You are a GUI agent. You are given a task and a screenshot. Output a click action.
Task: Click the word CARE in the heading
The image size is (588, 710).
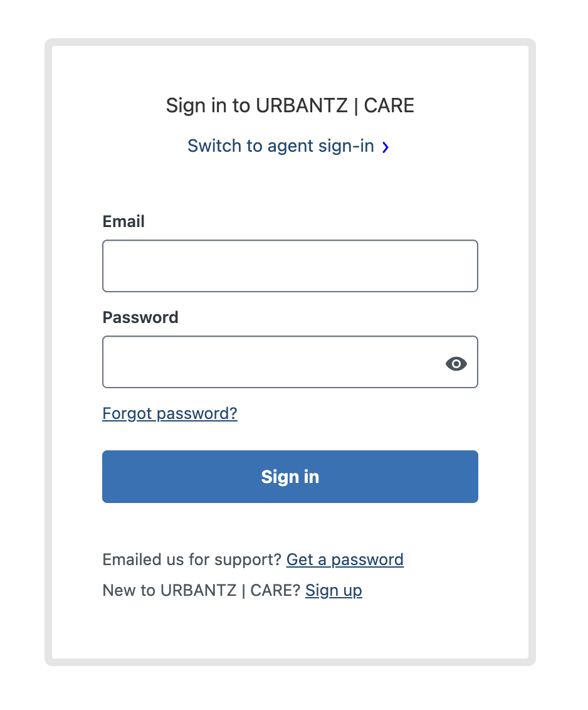[389, 105]
